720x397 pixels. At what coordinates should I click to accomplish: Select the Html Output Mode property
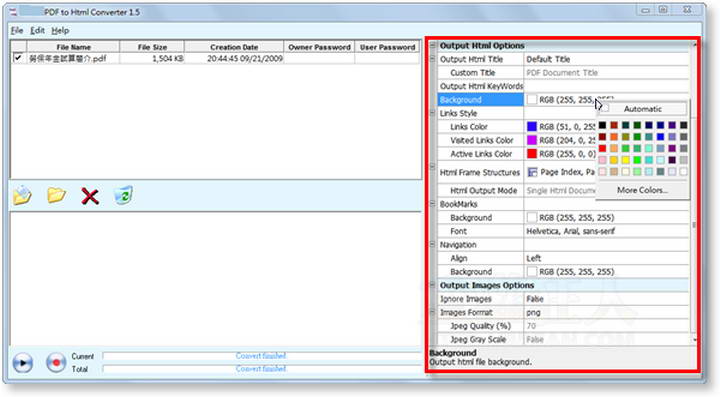click(484, 190)
